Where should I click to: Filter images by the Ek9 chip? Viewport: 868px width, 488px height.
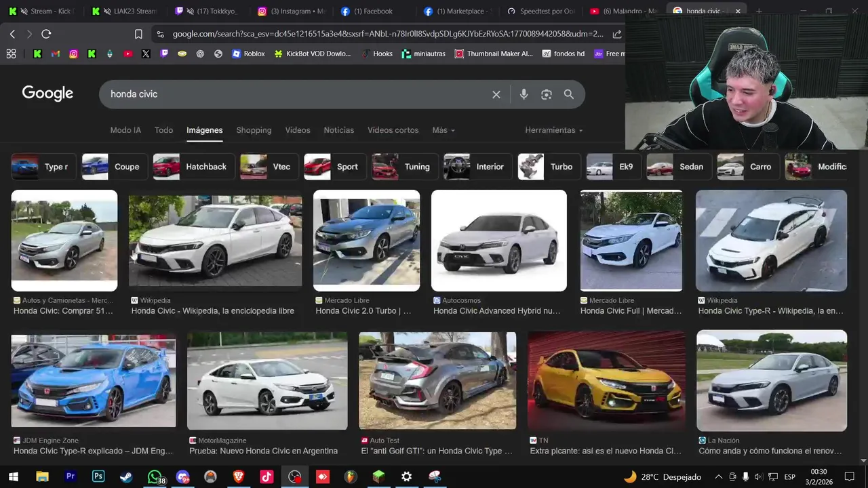614,167
